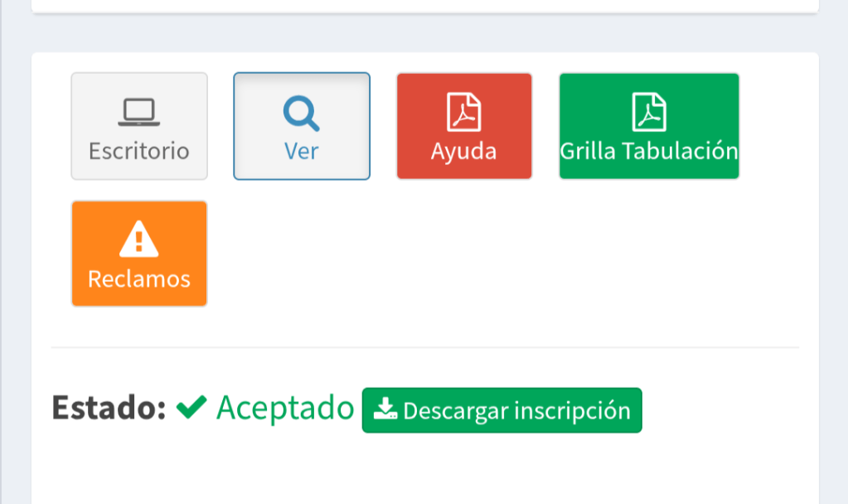
Task: Click the green checkmark next to Estado
Action: point(191,408)
